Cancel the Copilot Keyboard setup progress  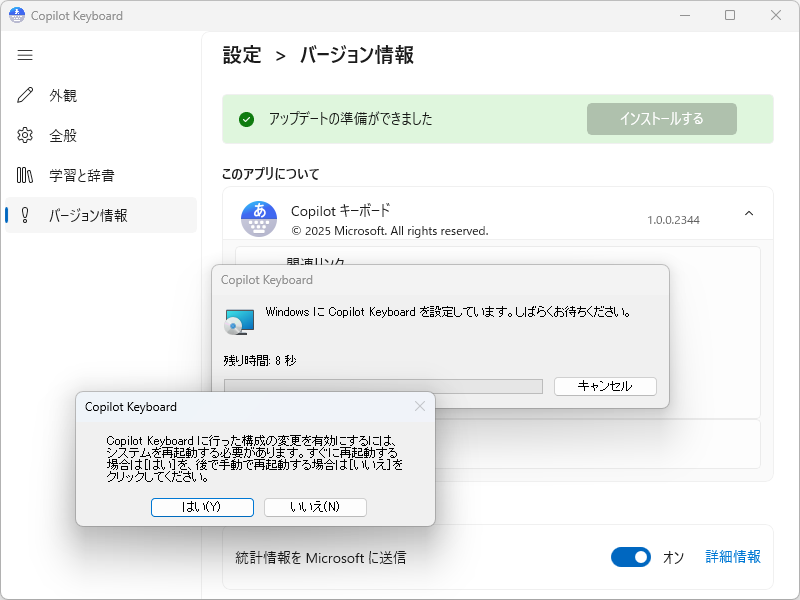(605, 386)
